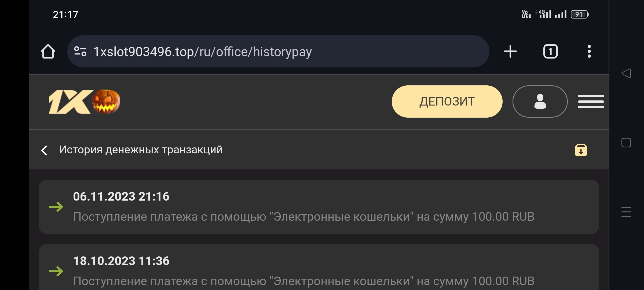The width and height of the screenshot is (644, 290).
Task: Click the URL address bar text
Action: (x=203, y=52)
